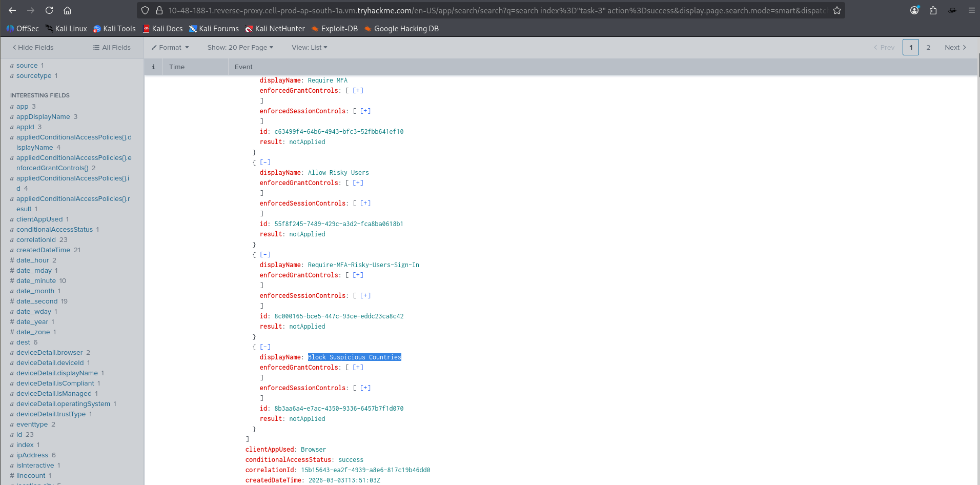
Task: Go to the Next results page
Action: [955, 48]
